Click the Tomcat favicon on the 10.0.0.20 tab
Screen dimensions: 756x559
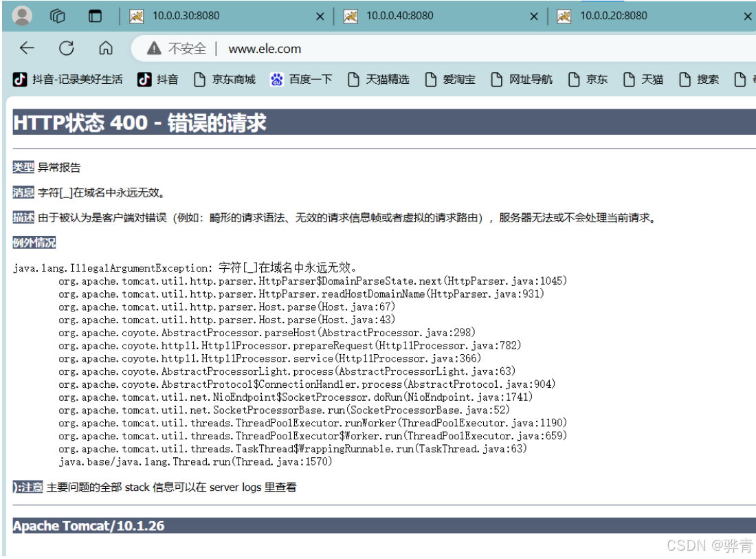[x=564, y=17]
